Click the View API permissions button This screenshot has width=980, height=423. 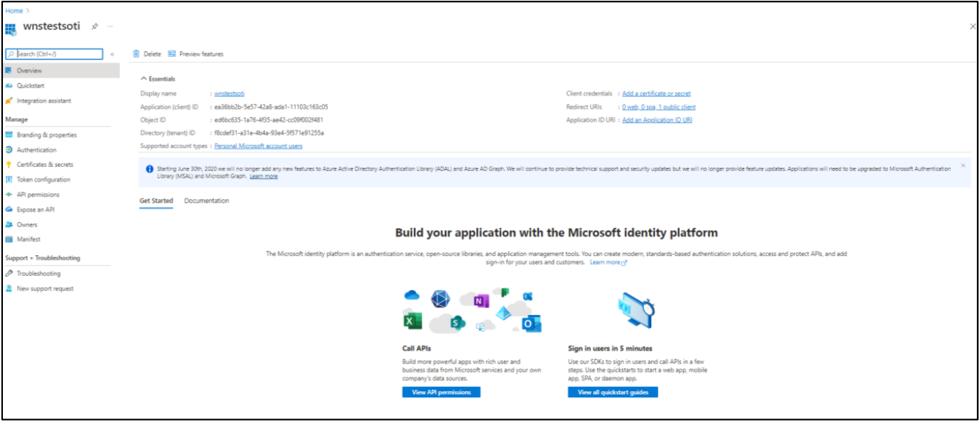tap(441, 392)
